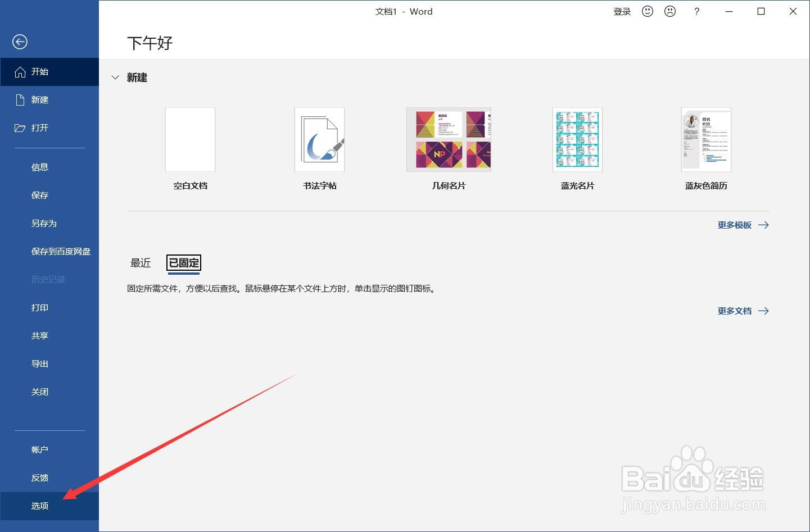Viewport: 810px width, 532px height.
Task: Click the 更多模板 (More templates) link
Action: coord(735,225)
